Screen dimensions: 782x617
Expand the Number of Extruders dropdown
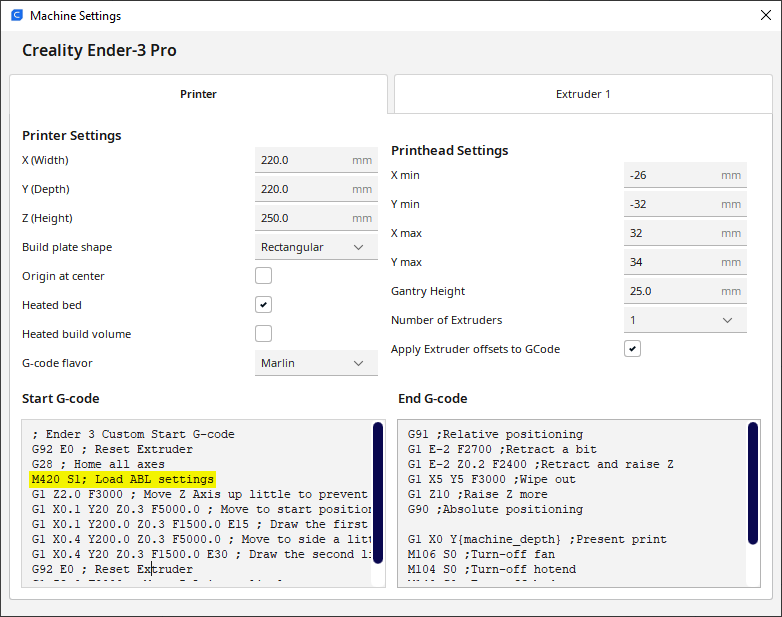685,320
